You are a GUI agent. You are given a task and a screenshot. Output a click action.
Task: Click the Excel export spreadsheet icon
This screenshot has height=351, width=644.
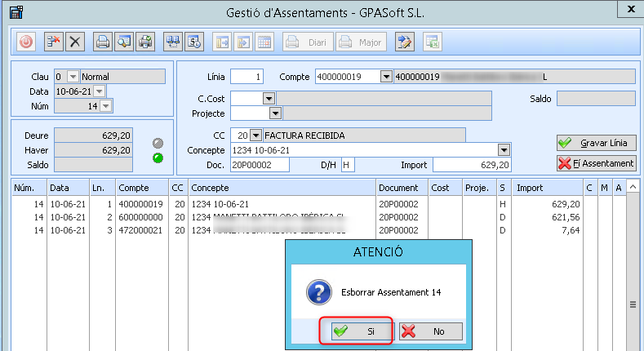[432, 41]
